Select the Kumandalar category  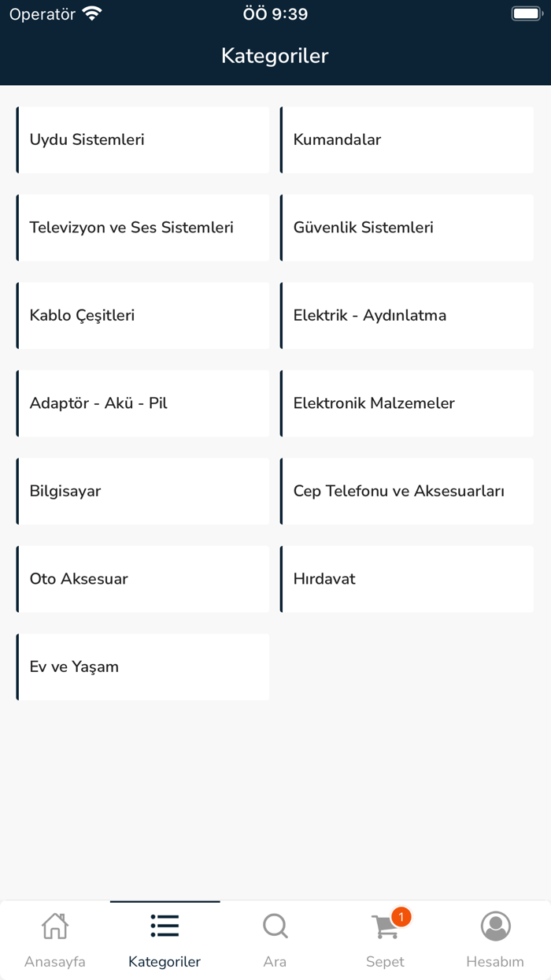407,139
